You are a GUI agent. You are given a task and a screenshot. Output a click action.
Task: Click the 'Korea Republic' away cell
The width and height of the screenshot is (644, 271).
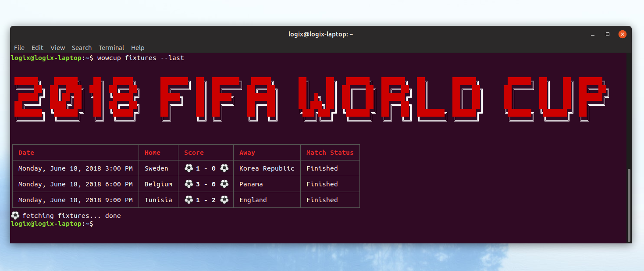pos(267,168)
